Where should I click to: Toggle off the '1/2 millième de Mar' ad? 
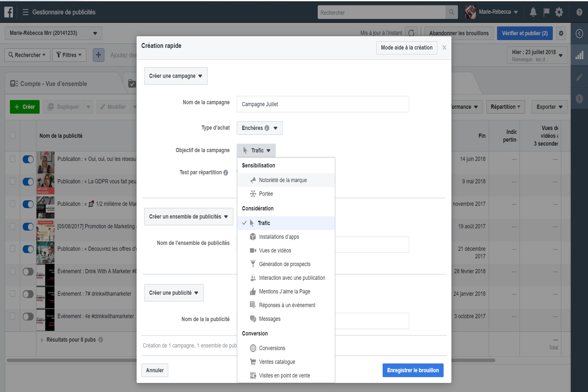coord(28,204)
